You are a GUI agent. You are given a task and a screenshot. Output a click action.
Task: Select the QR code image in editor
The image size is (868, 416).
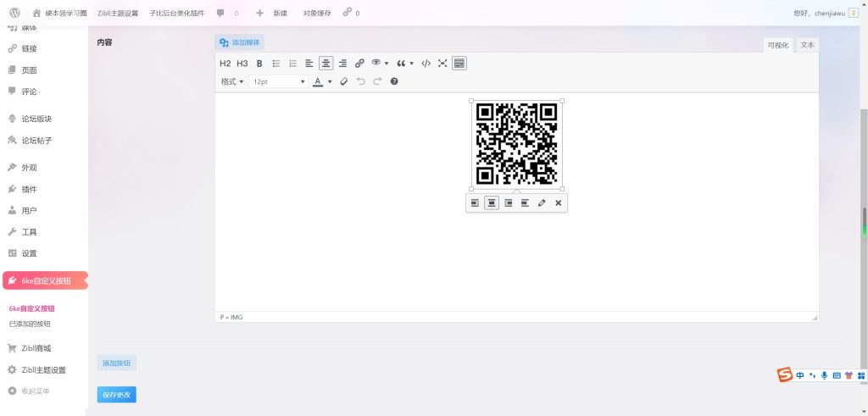coord(516,144)
